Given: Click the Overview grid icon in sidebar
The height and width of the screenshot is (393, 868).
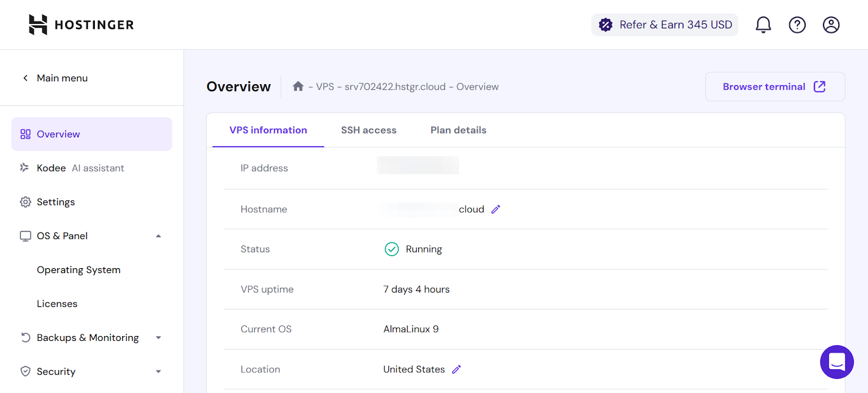Looking at the screenshot, I should pyautogui.click(x=25, y=134).
